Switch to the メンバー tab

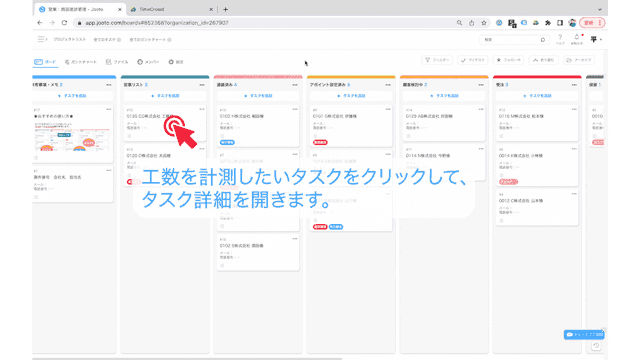tap(148, 62)
